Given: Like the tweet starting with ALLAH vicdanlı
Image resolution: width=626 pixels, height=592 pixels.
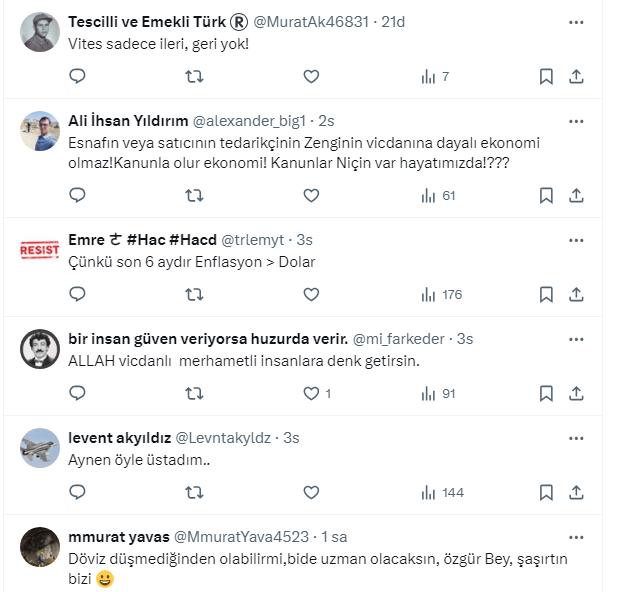Looking at the screenshot, I should (x=311, y=394).
